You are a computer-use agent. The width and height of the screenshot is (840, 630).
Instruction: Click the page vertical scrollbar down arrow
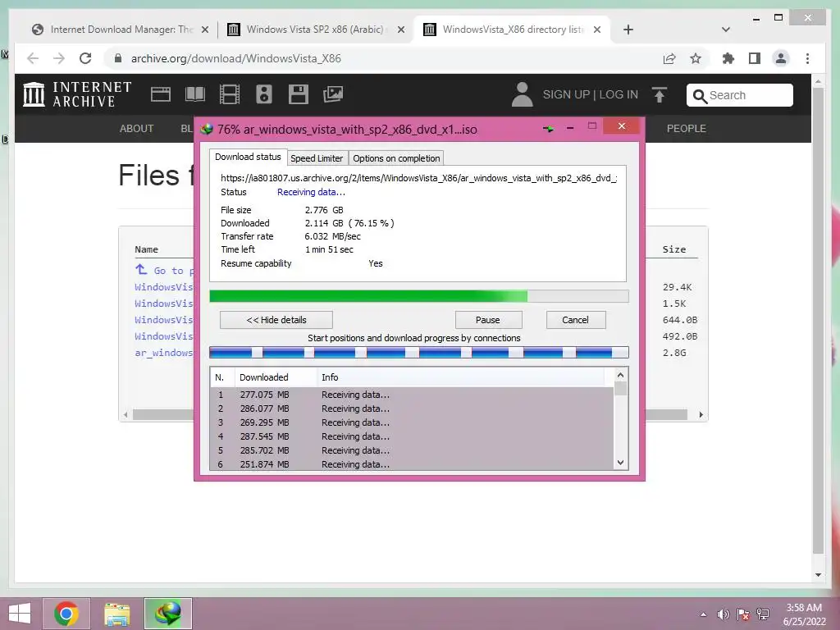[x=818, y=575]
